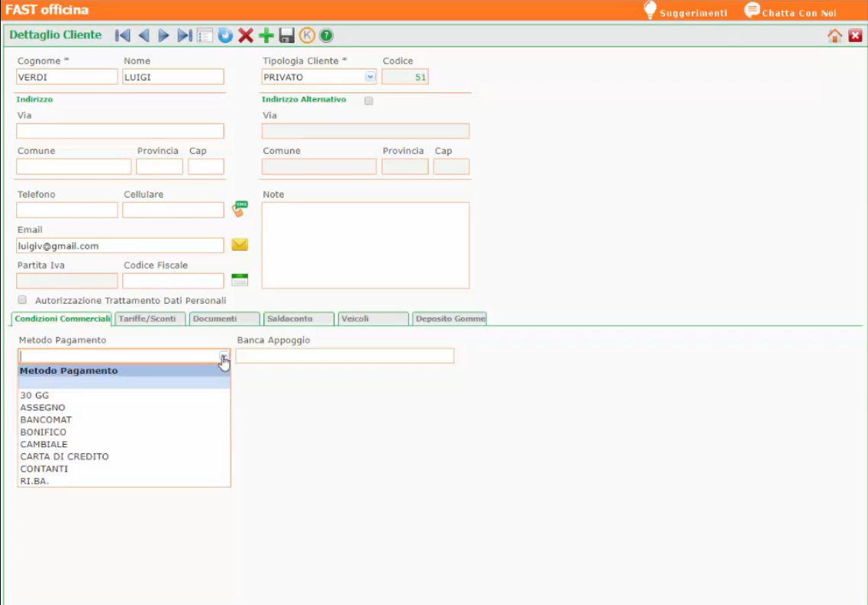Click the refresh icon in toolbar
The image size is (868, 605).
[x=225, y=36]
